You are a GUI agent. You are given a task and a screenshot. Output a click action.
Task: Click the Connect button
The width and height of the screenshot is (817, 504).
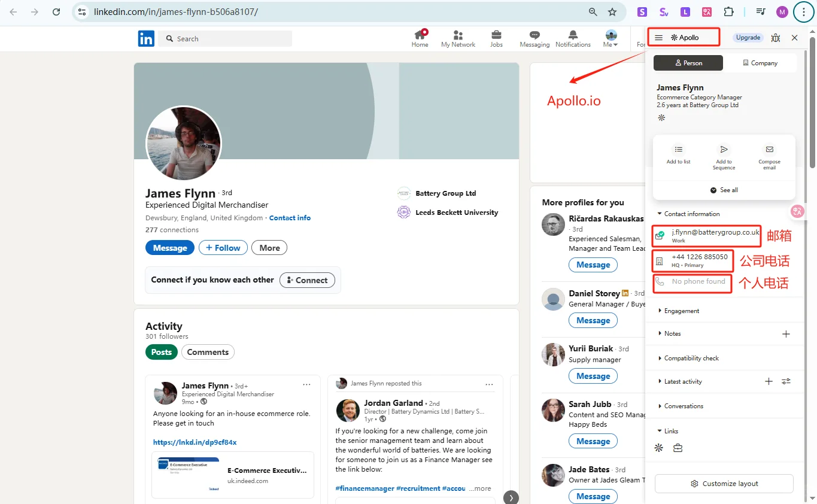(x=307, y=280)
